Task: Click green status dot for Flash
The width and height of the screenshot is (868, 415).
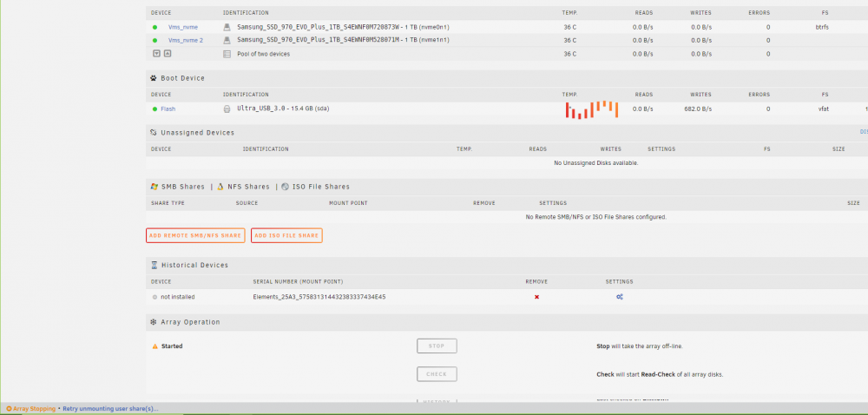Action: (155, 109)
